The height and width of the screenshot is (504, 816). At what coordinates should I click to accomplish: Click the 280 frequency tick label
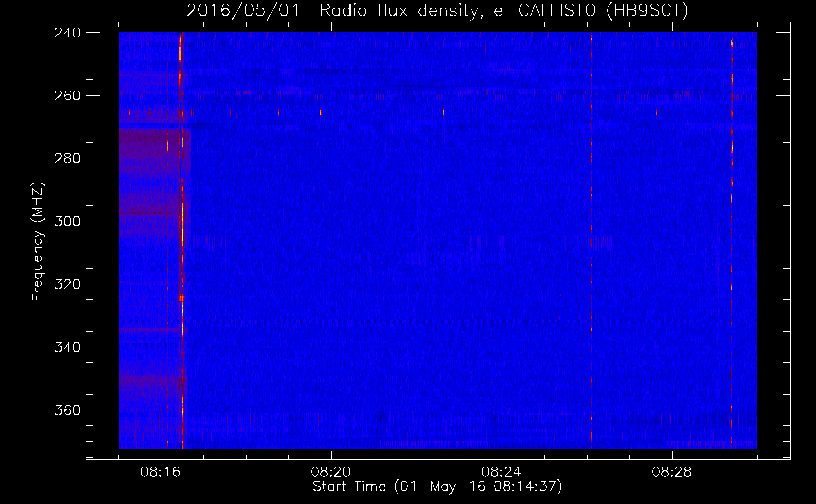pos(68,159)
